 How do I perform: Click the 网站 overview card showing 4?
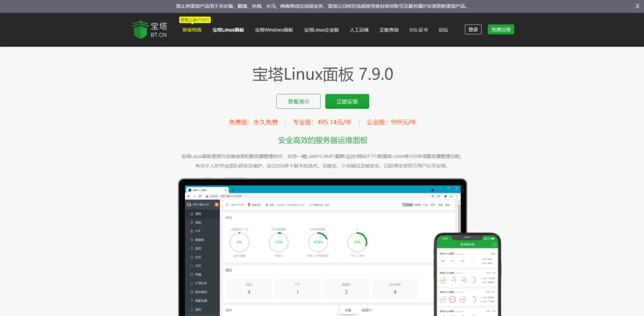(249, 288)
